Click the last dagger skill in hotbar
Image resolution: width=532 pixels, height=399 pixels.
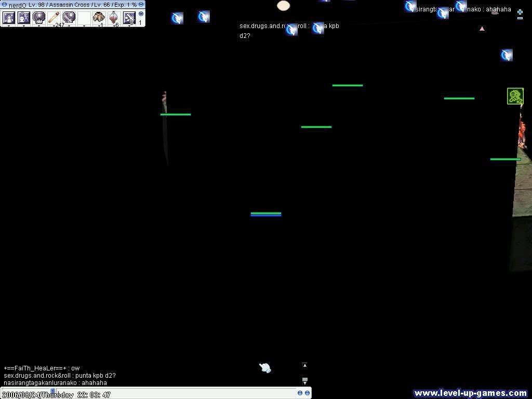129,18
